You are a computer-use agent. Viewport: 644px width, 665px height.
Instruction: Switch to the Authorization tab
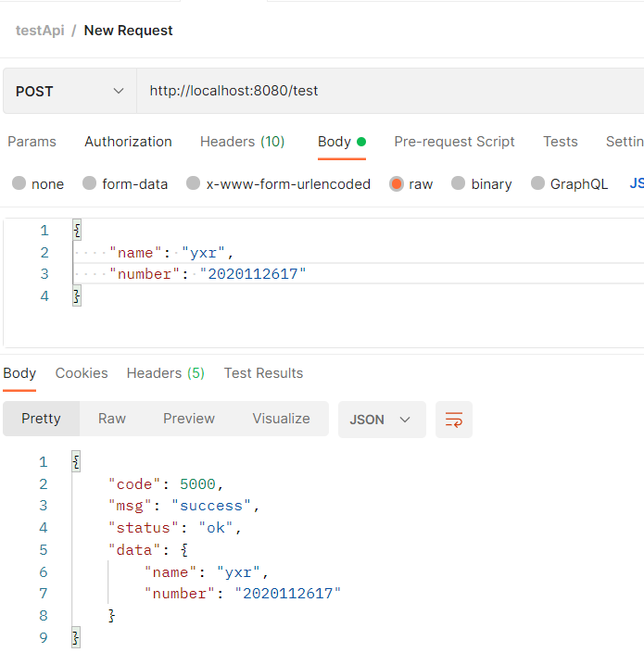coord(128,142)
